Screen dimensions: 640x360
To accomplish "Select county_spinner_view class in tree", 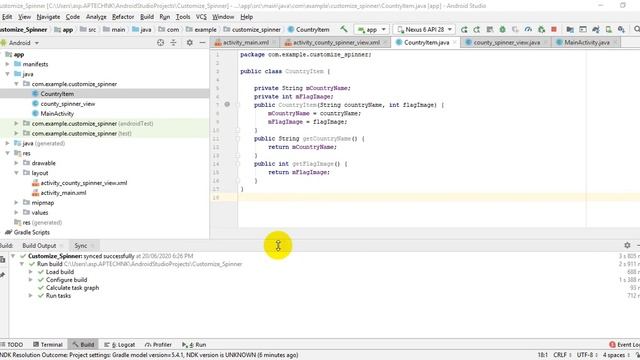I will tap(68, 104).
